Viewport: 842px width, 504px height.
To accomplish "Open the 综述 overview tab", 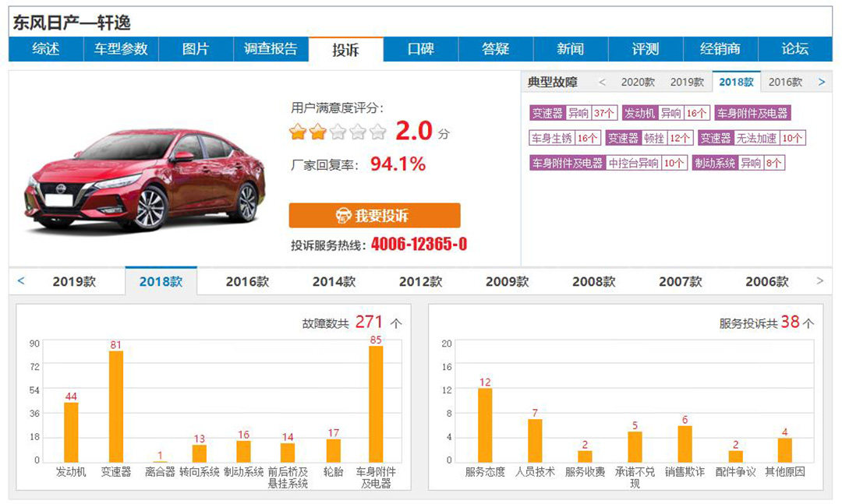I will point(46,49).
